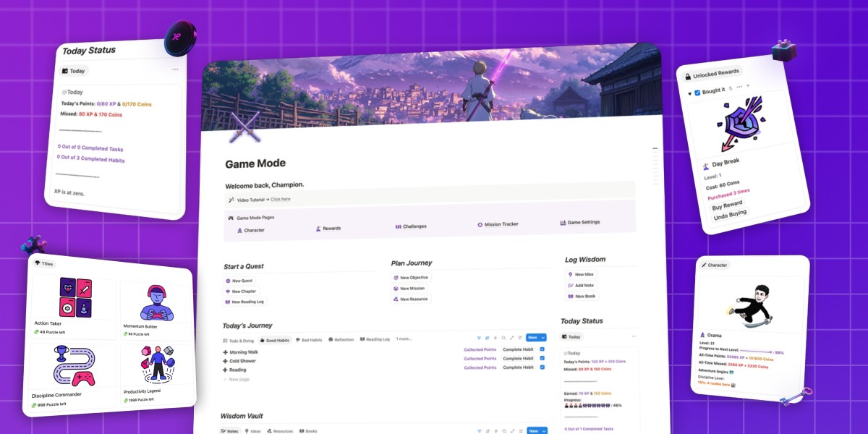868x434 pixels.
Task: Open Collected Points for Cold Shower
Action: coord(480,359)
